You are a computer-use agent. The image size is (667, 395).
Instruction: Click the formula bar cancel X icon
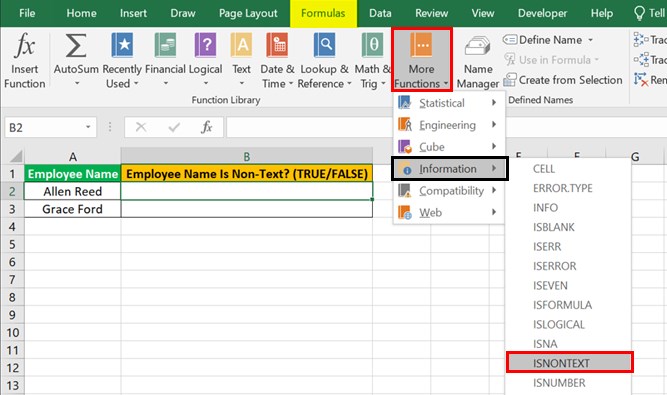pos(141,127)
